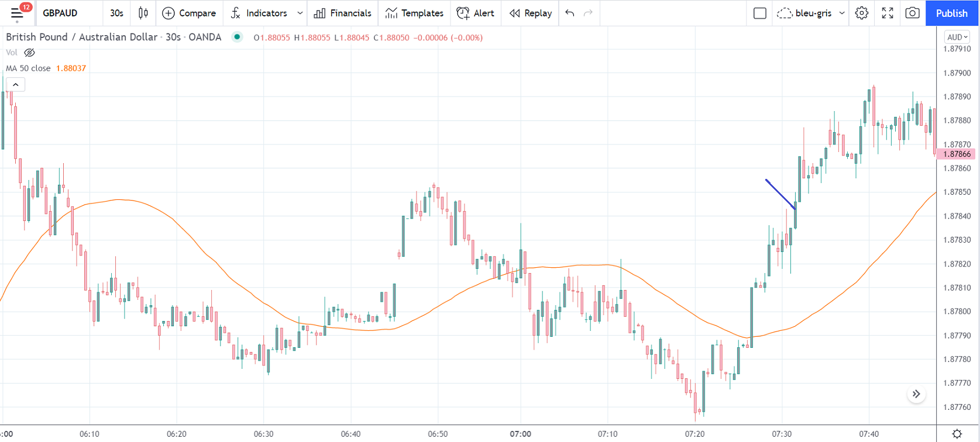Open the 30s time interval selector
Image resolution: width=980 pixels, height=442 pixels.
click(116, 13)
